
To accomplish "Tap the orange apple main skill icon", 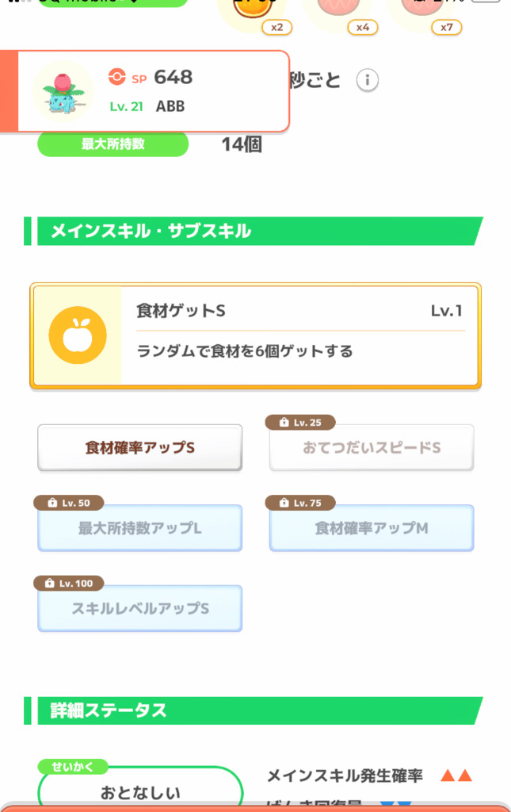I will [78, 335].
